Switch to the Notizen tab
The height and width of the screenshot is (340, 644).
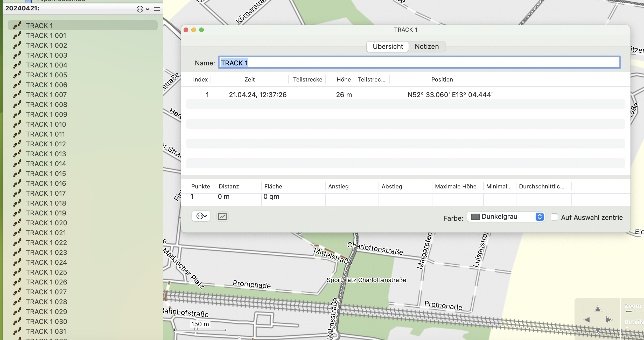click(426, 46)
